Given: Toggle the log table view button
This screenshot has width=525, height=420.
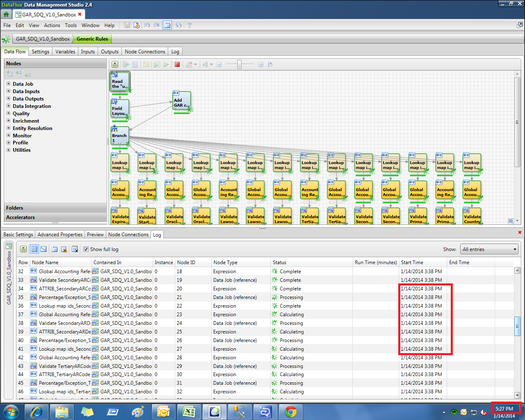Looking at the screenshot, I should click(34, 249).
